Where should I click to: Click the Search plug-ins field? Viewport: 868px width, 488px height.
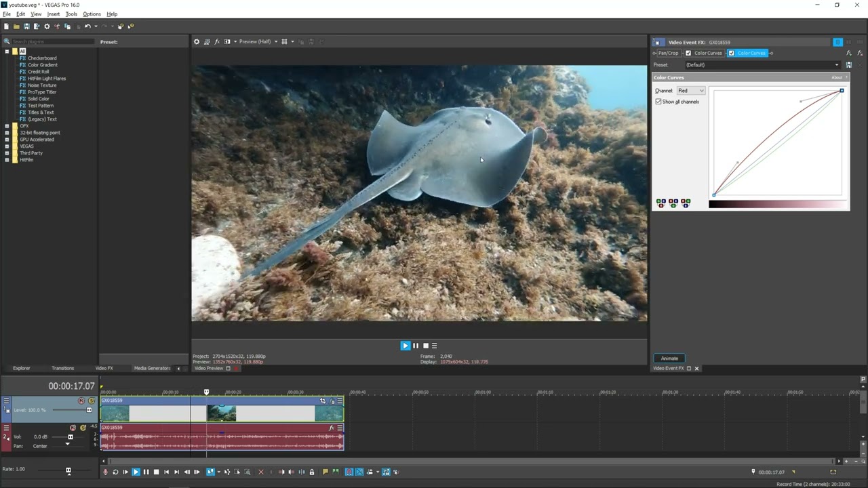point(53,42)
